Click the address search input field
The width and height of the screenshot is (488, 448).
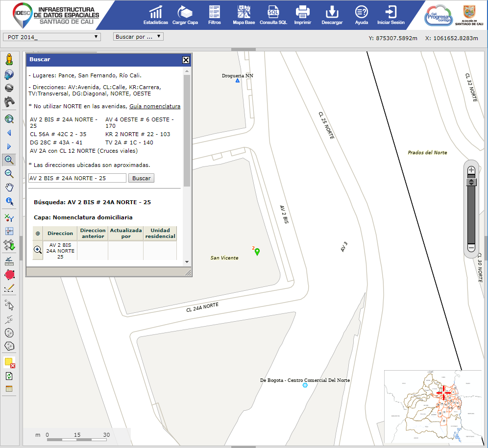[x=77, y=178]
